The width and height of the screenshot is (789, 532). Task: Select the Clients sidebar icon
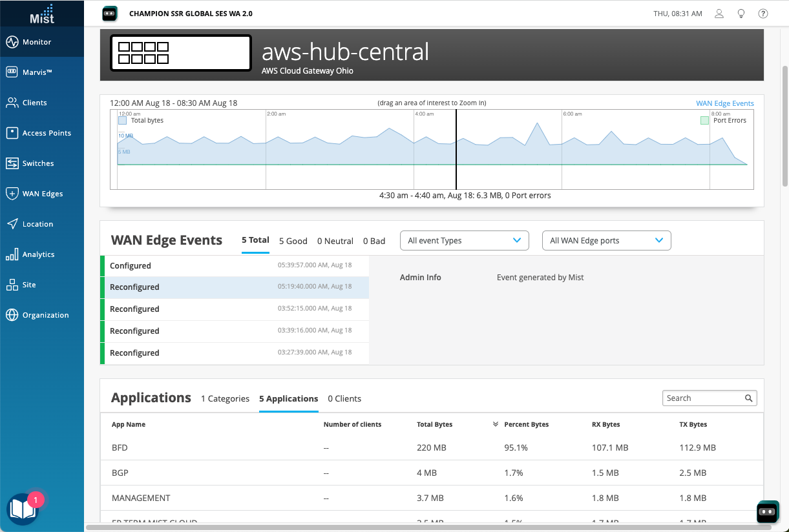tap(12, 103)
